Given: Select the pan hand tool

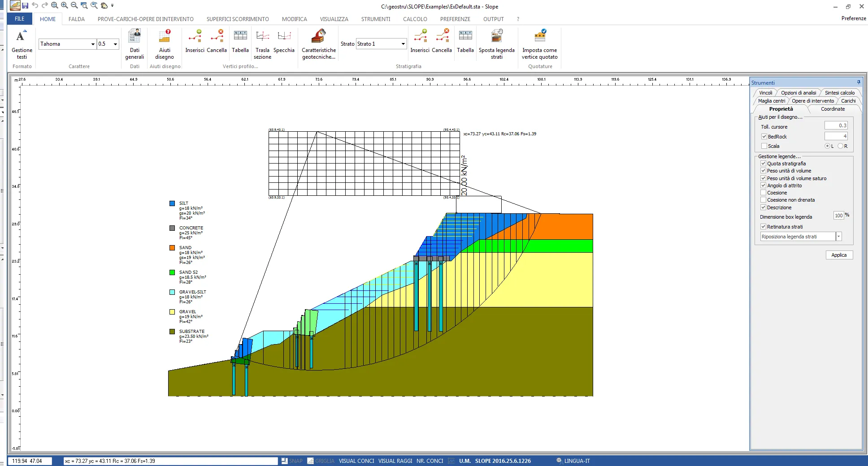Looking at the screenshot, I should point(104,5).
